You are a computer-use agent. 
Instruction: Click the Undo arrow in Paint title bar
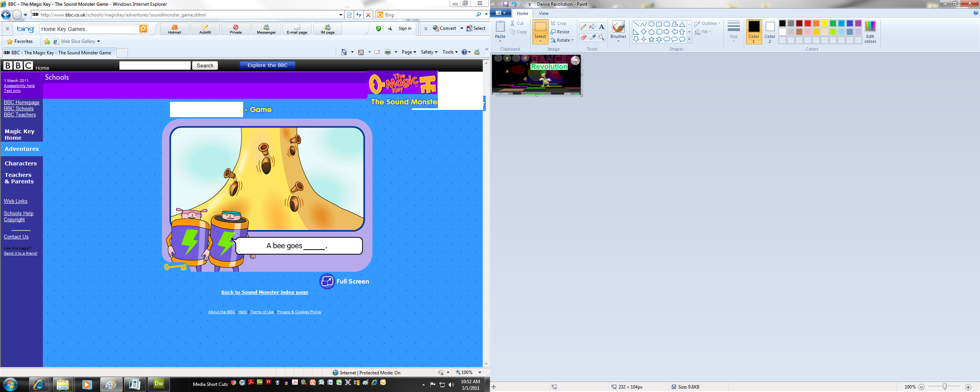click(514, 4)
